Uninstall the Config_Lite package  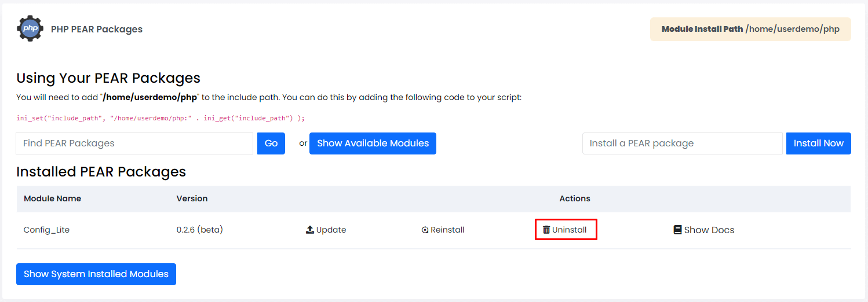click(565, 230)
